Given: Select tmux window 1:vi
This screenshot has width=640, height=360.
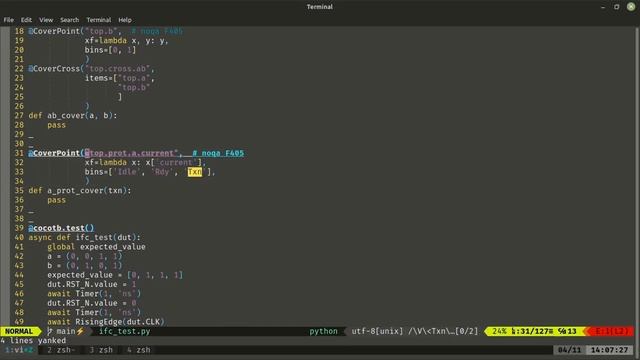Looking at the screenshot, I should coord(19,350).
